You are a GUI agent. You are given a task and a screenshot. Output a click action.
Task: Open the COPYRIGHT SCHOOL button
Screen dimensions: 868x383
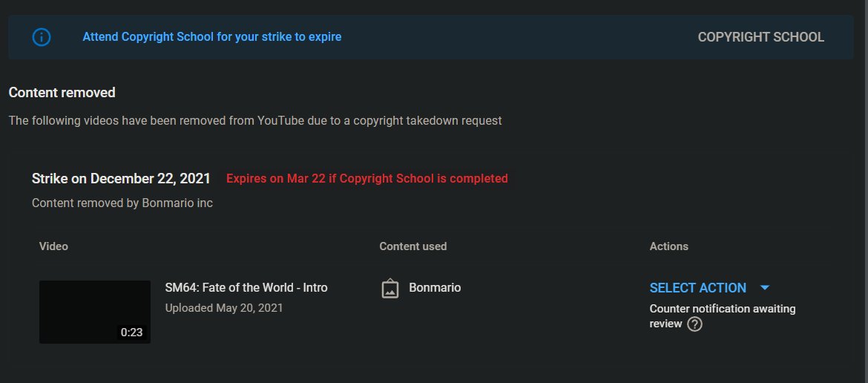pos(760,37)
